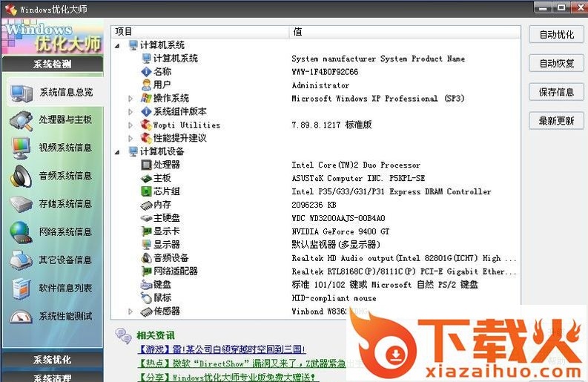
Task: Click the 主硬盘 disk icon
Action: (146, 218)
